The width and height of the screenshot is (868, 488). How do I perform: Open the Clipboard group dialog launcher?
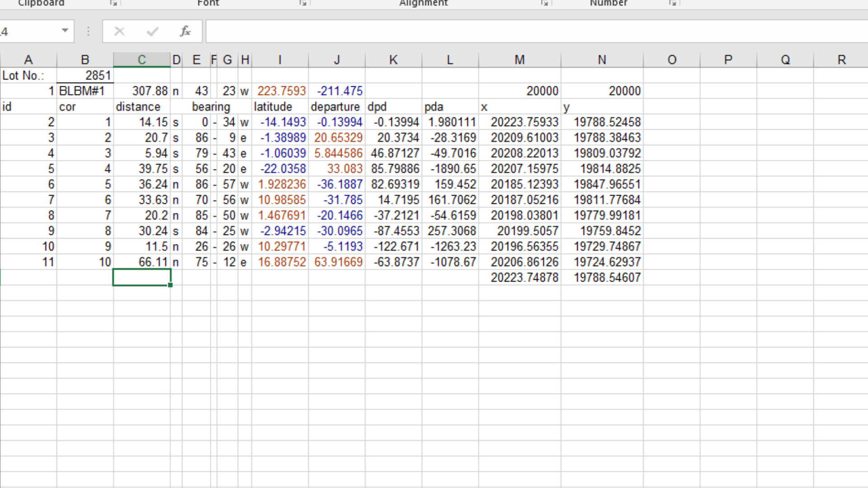113,3
